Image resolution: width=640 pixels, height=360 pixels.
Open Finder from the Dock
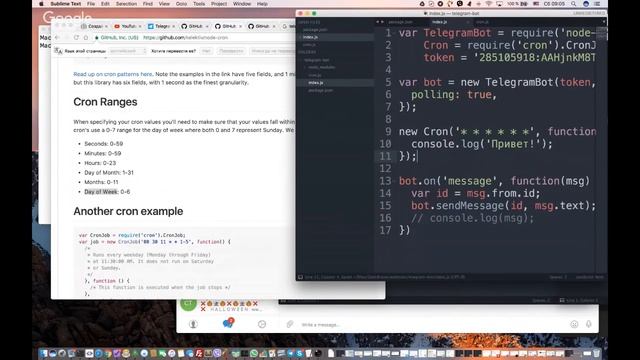pyautogui.click(x=43, y=353)
